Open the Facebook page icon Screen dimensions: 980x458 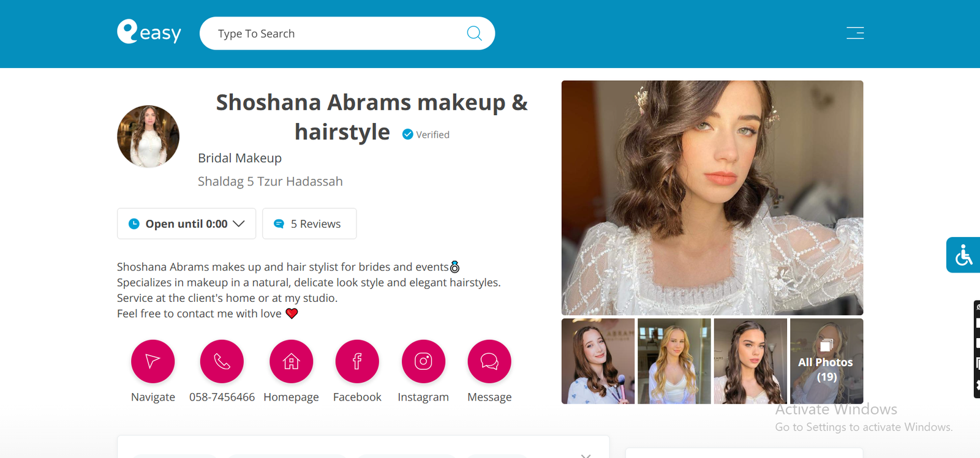(x=357, y=361)
